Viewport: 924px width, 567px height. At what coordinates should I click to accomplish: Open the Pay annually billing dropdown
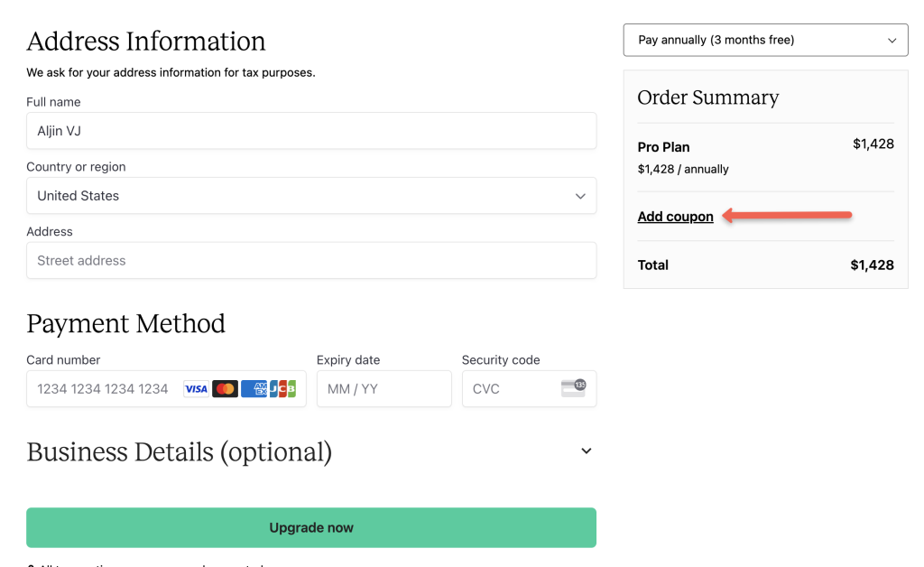[x=765, y=40]
